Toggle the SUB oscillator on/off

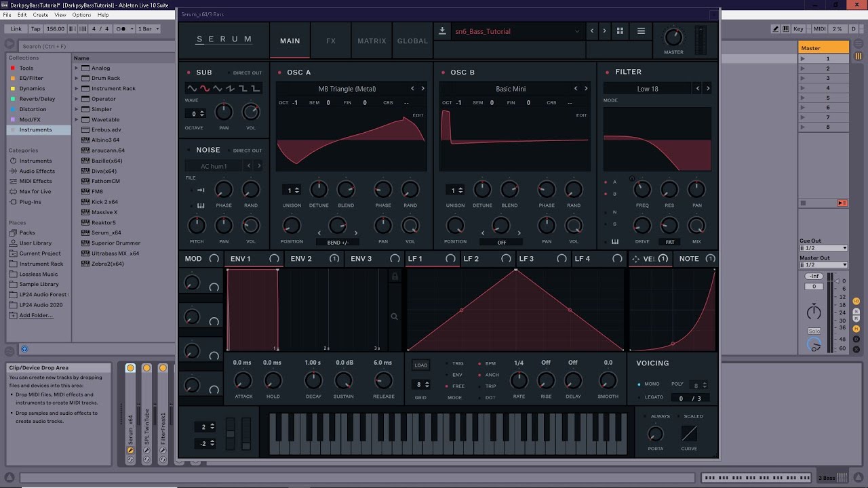coord(189,73)
